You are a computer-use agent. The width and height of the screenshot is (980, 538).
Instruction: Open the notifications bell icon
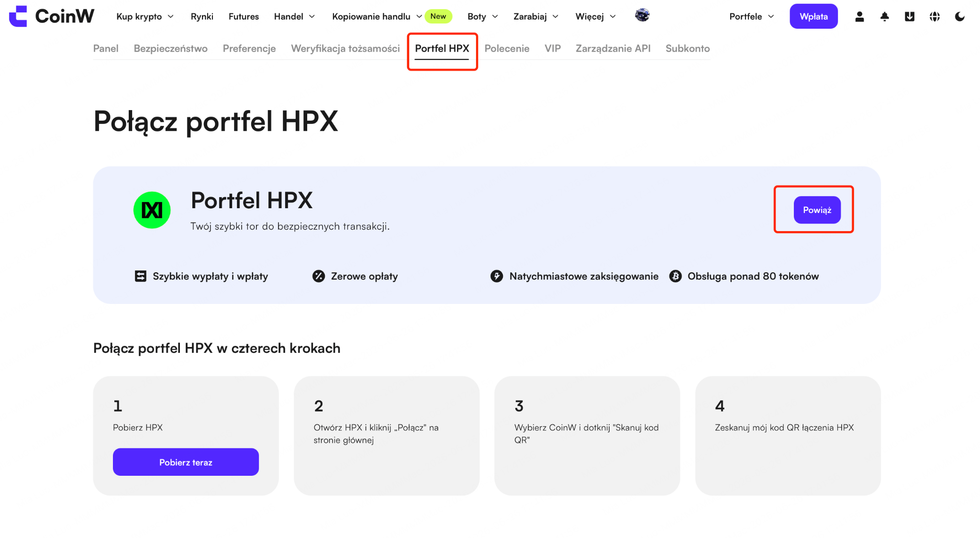coord(884,17)
